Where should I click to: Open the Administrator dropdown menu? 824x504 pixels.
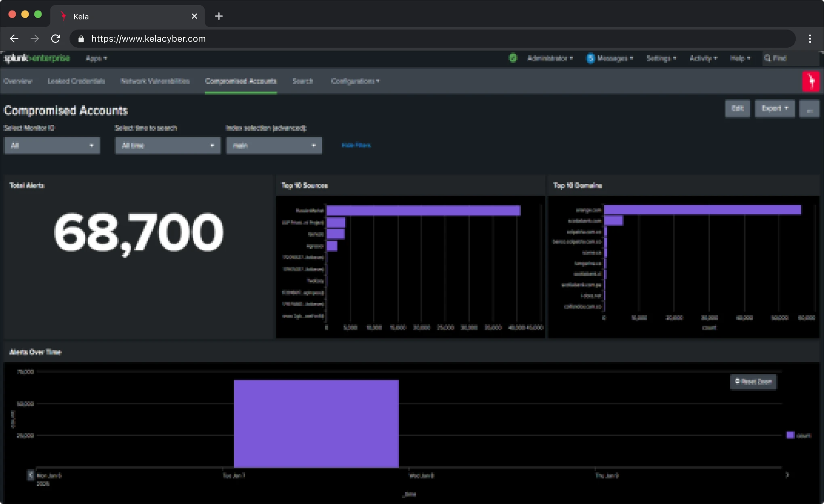550,58
